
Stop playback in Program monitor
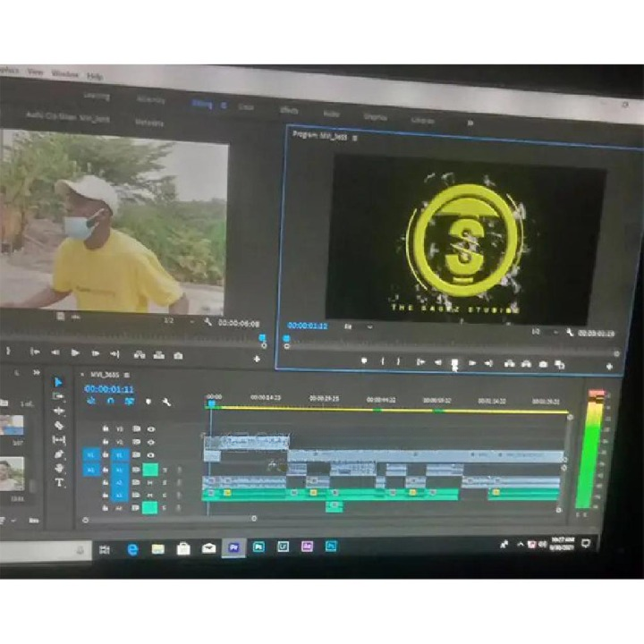[454, 363]
